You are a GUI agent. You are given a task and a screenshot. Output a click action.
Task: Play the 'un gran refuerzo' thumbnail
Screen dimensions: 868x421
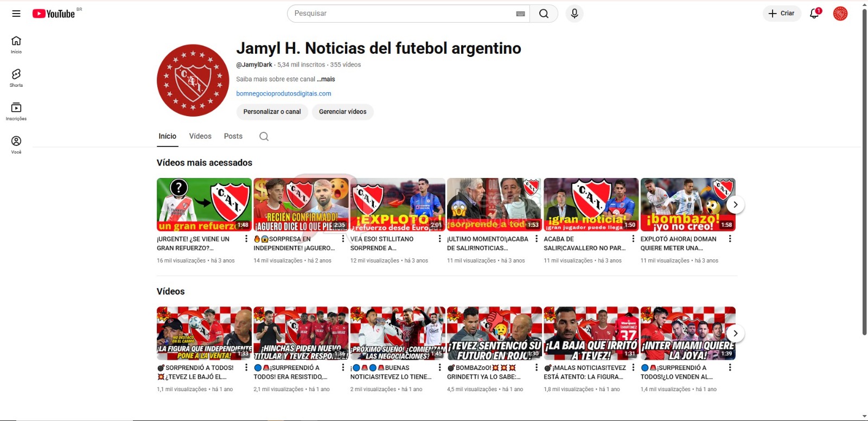click(x=204, y=205)
